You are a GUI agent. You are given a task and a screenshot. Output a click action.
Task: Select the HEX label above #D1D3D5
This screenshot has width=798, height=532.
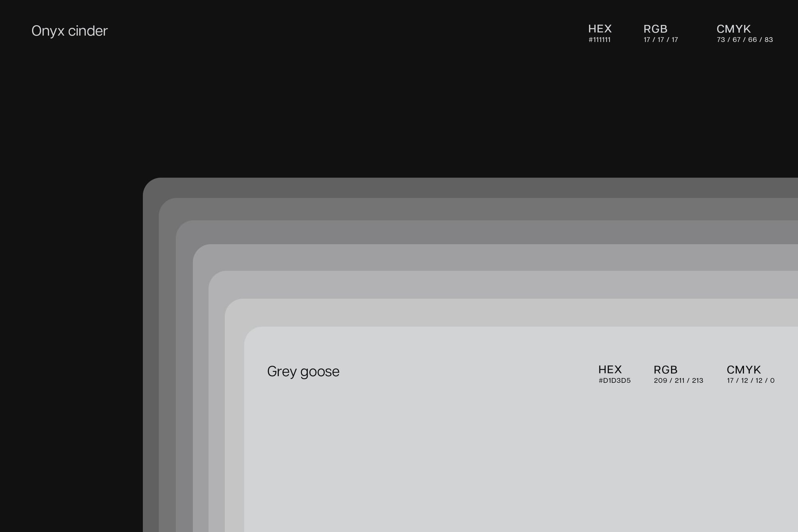point(610,370)
